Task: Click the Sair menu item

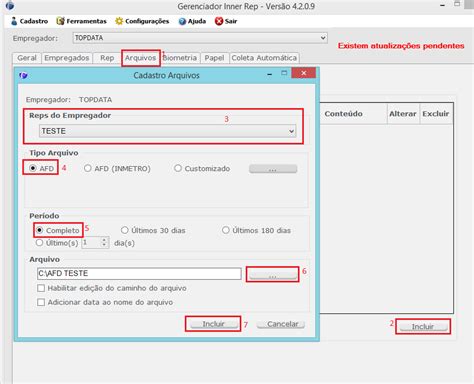Action: [x=226, y=21]
